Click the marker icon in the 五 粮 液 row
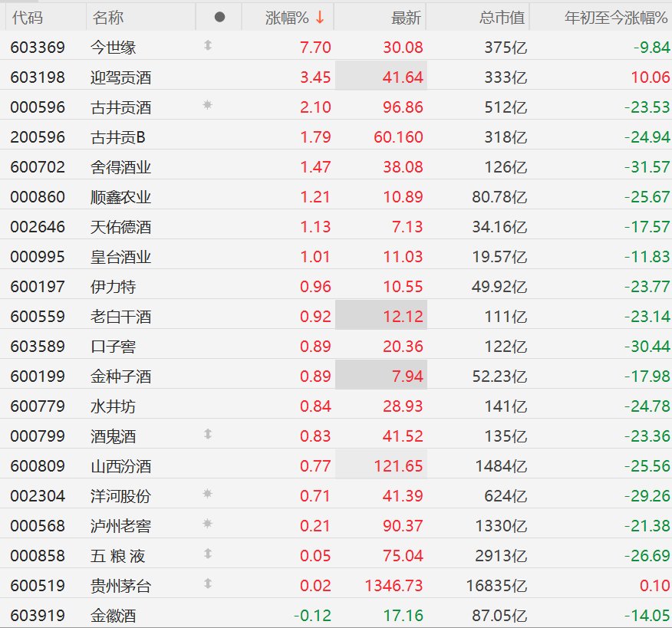Viewport: 672px width, 628px height. point(208,554)
